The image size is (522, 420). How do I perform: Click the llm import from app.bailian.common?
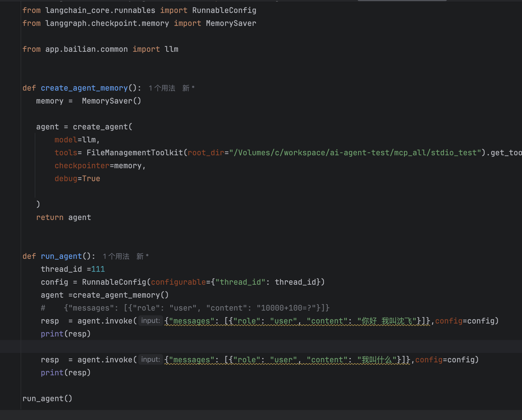(x=171, y=49)
